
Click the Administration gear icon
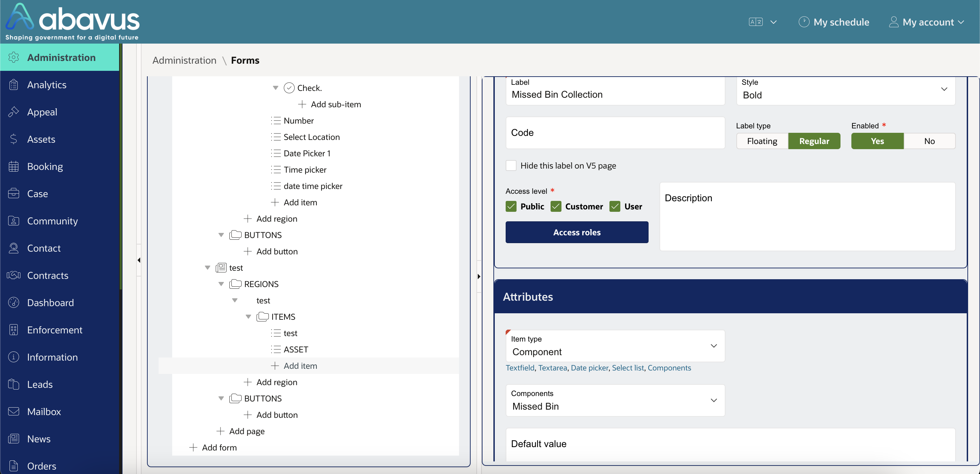point(14,58)
